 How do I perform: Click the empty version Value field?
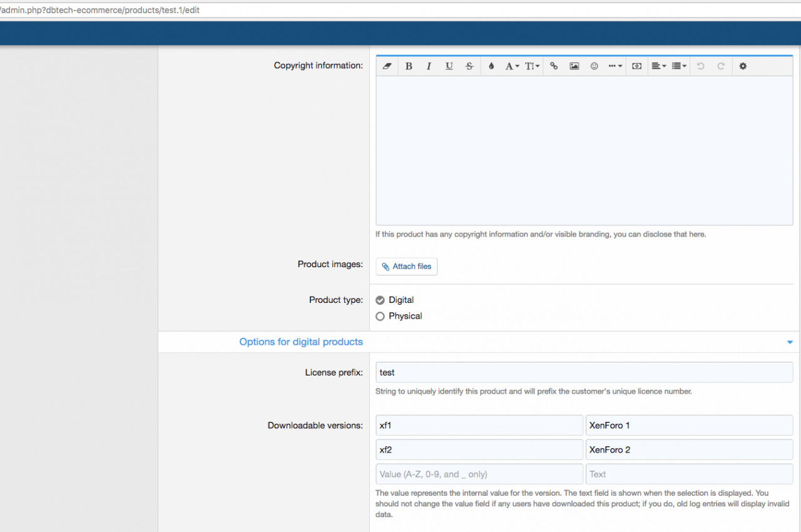[x=479, y=474]
